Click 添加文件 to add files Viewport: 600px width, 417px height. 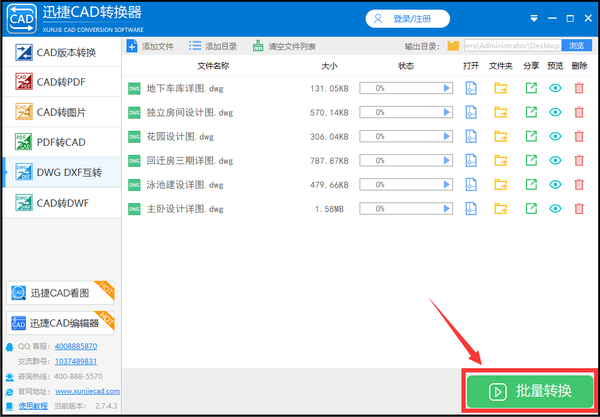tap(150, 46)
